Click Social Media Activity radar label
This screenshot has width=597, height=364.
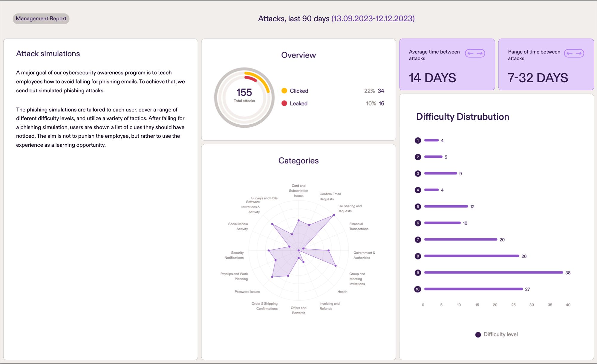(238, 227)
